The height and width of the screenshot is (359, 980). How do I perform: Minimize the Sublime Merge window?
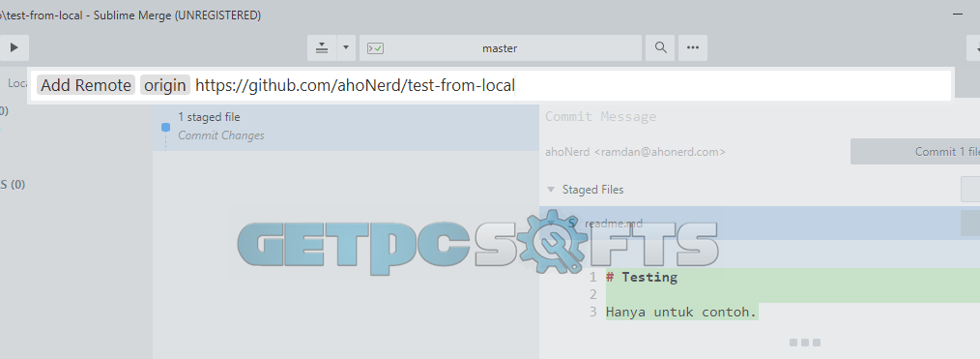coord(957,14)
